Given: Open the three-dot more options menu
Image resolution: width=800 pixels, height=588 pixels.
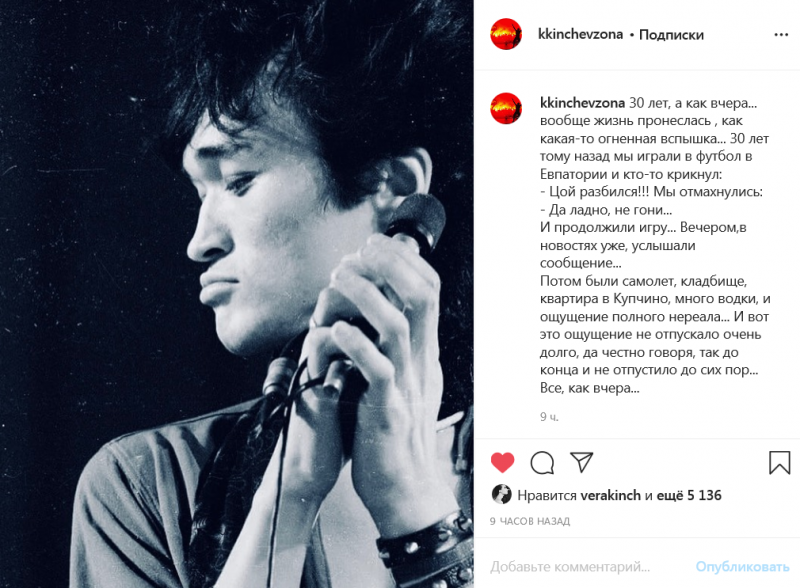Looking at the screenshot, I should pos(781,35).
